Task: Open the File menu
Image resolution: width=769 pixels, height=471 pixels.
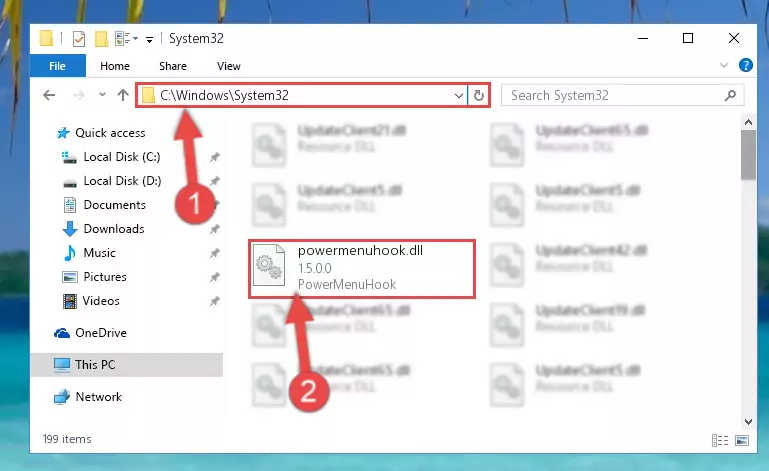Action: pos(57,66)
